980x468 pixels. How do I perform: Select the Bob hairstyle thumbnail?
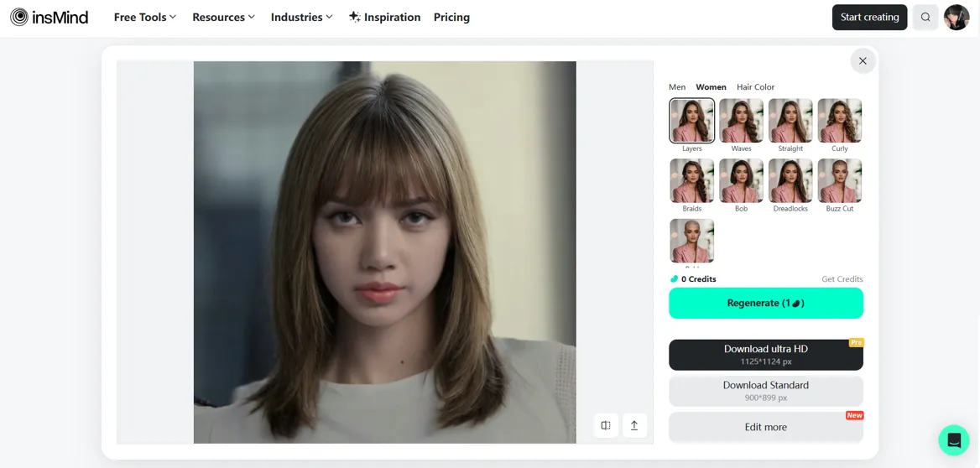coord(741,180)
